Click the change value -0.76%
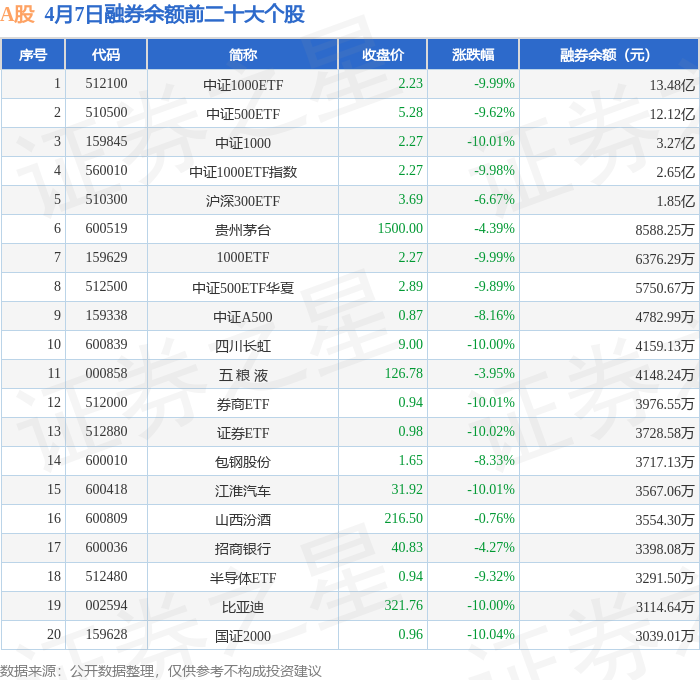This screenshot has height=680, width=700. click(x=494, y=519)
